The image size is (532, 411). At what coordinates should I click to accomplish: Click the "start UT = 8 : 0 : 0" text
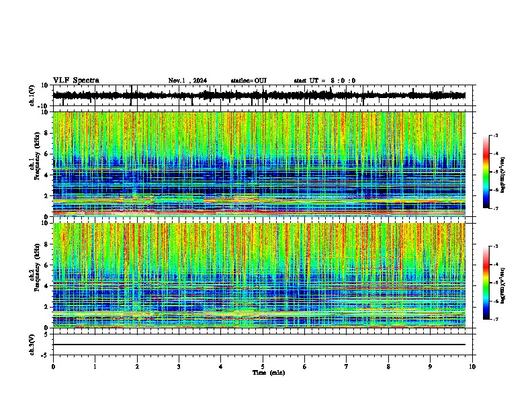coord(324,81)
